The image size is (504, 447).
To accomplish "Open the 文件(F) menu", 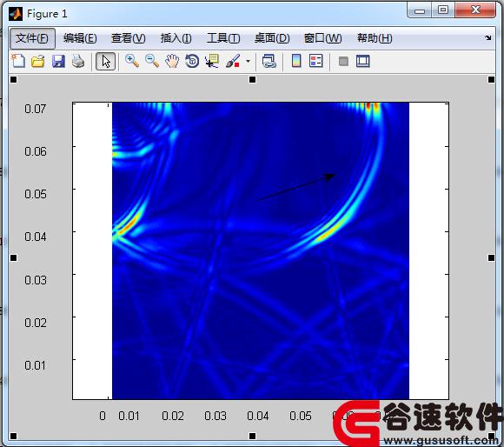I will (x=32, y=38).
